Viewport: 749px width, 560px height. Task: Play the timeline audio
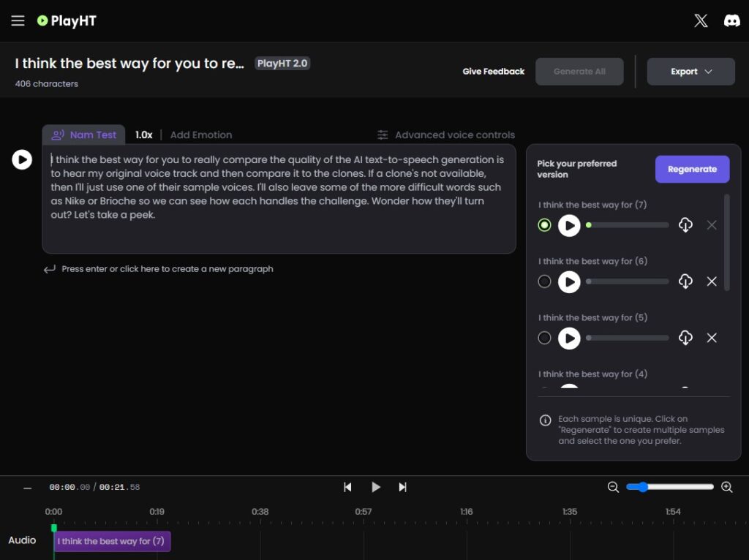click(x=376, y=487)
